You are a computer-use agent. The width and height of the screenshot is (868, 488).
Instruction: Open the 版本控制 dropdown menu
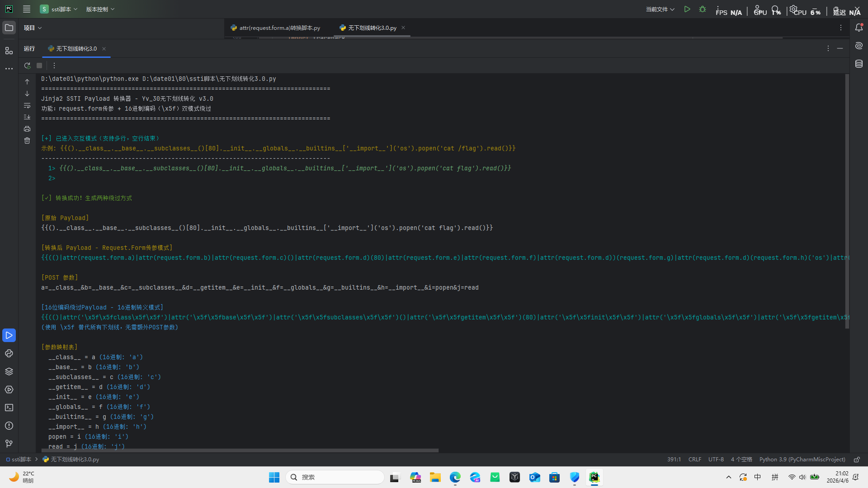coord(100,9)
